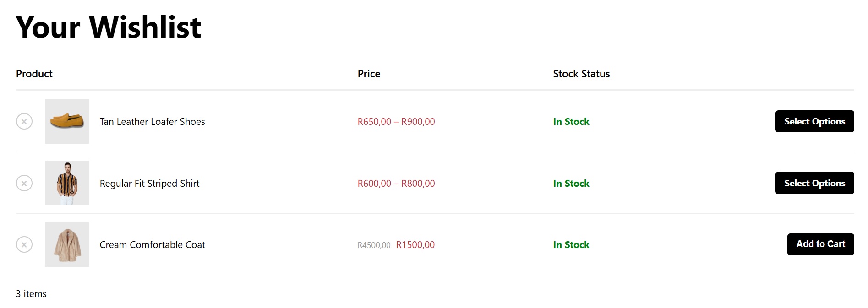Click the R650,00 – R900,00 price range
The width and height of the screenshot is (868, 308).
coord(396,122)
